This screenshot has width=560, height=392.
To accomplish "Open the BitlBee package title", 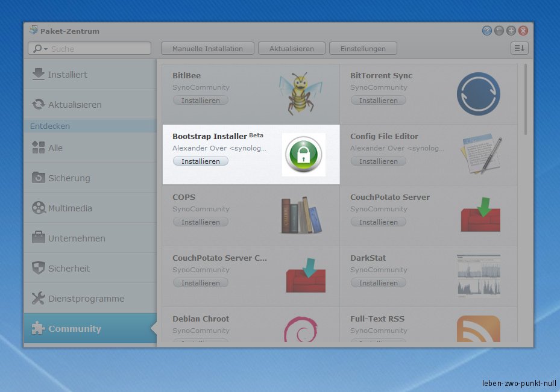I will click(186, 75).
